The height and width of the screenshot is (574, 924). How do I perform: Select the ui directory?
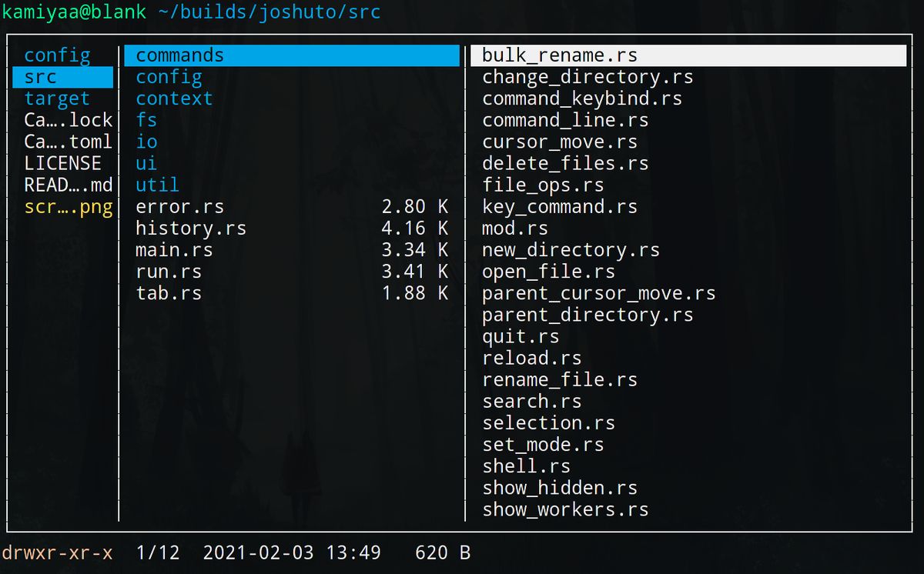point(146,162)
